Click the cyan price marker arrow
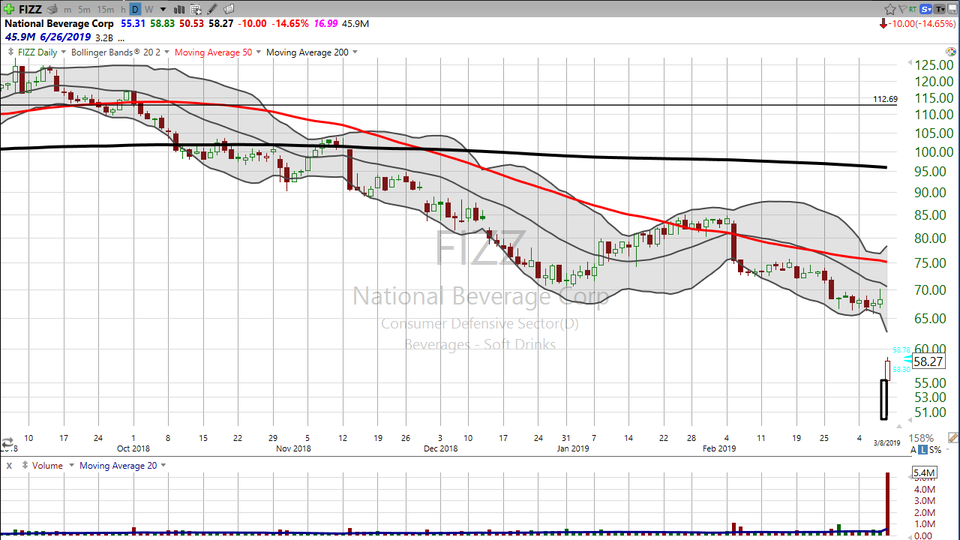 tap(907, 360)
